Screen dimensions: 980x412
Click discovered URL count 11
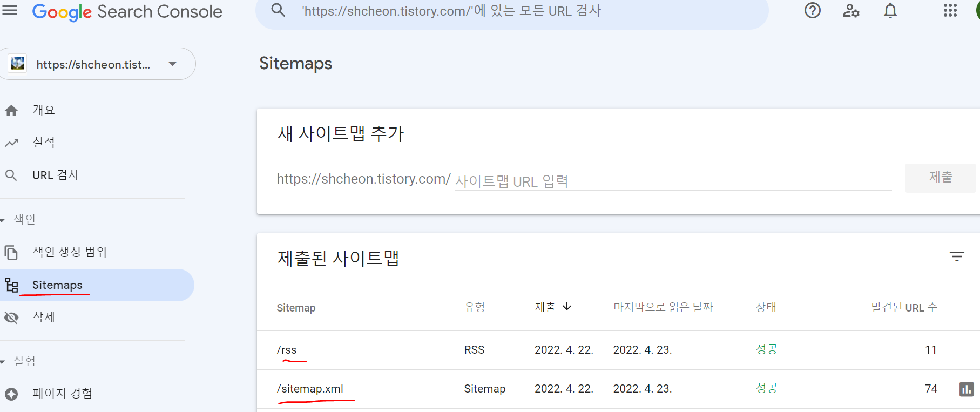pos(931,350)
